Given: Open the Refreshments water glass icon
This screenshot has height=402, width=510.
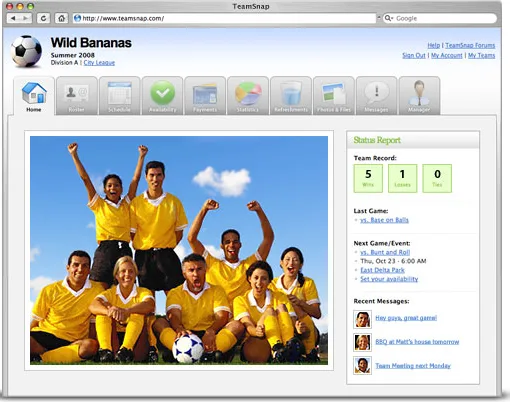Looking at the screenshot, I should click(x=291, y=93).
